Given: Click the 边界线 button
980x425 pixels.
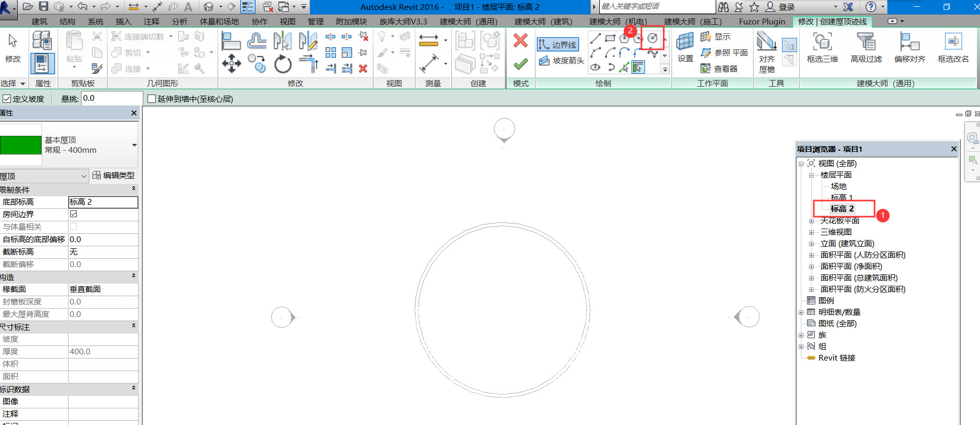Looking at the screenshot, I should (x=558, y=45).
